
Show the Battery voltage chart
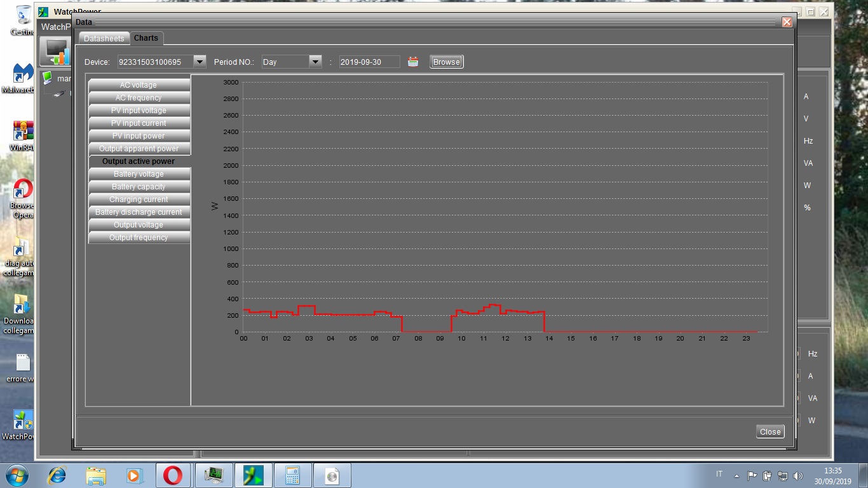coord(139,174)
